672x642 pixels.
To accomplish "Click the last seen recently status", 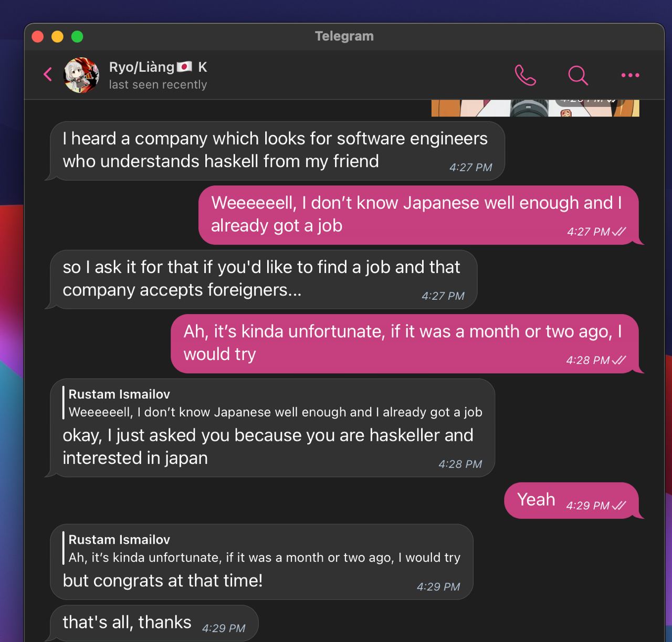I will (x=157, y=85).
